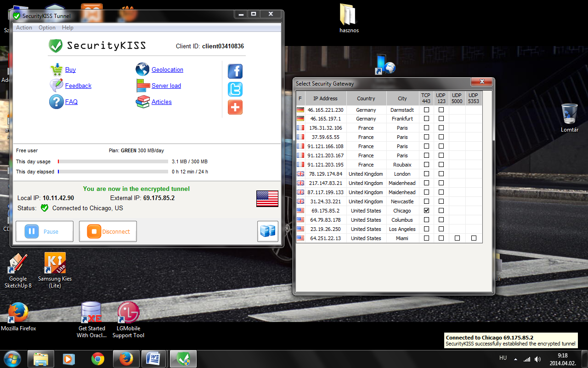Click the orange plus share icon
This screenshot has height=368, width=588.
(235, 107)
